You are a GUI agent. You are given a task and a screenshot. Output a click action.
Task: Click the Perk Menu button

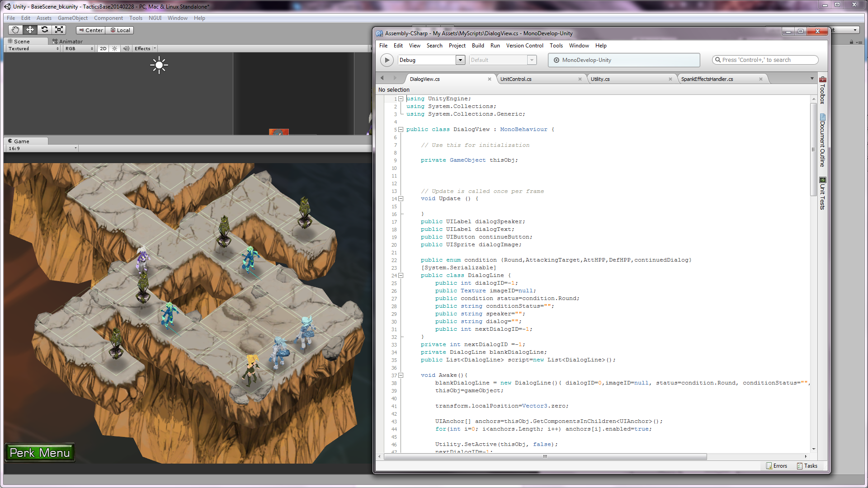pos(40,453)
